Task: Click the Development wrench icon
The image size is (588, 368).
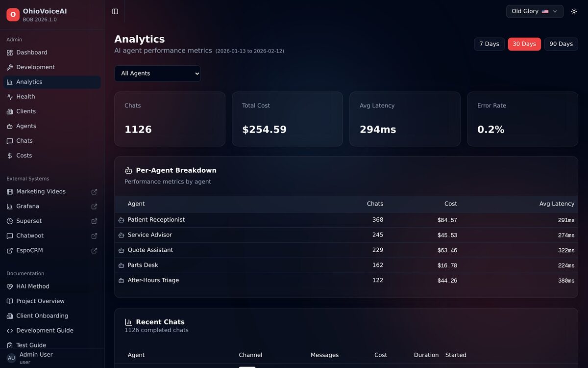Action: (10, 67)
